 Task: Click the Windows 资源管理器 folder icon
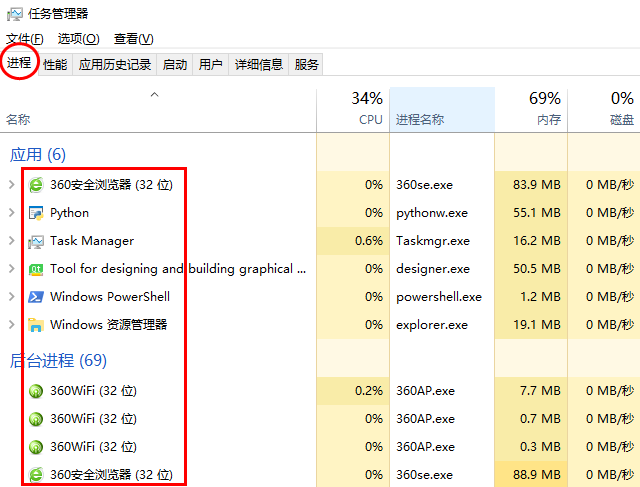36,325
